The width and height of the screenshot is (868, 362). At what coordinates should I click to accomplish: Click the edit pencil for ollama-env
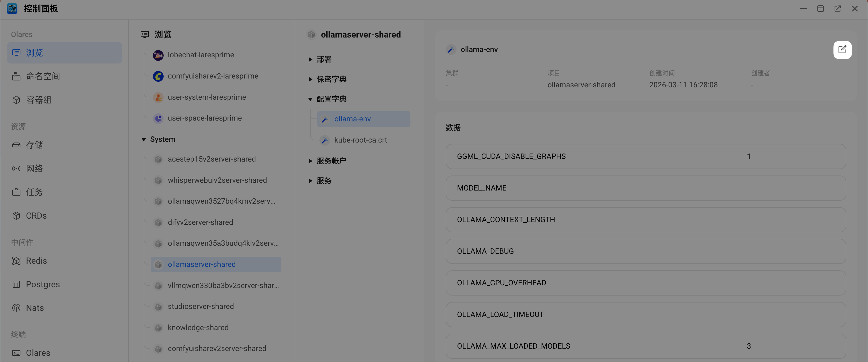point(842,50)
